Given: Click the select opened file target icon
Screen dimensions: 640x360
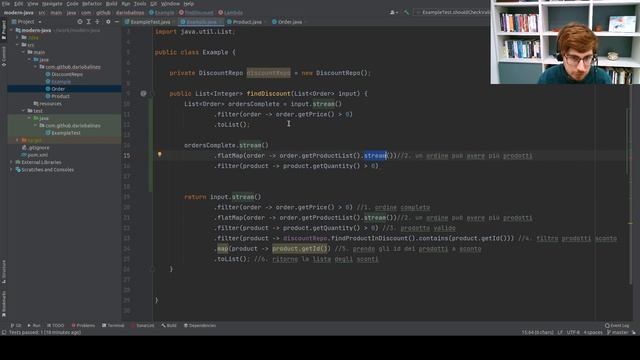Looking at the screenshot, I should click(80, 22).
